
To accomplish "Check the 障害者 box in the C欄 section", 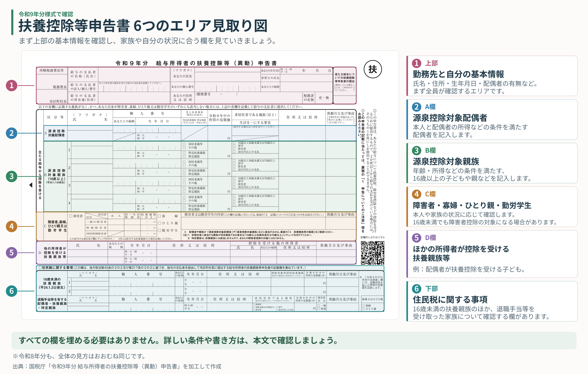I will tap(71, 216).
